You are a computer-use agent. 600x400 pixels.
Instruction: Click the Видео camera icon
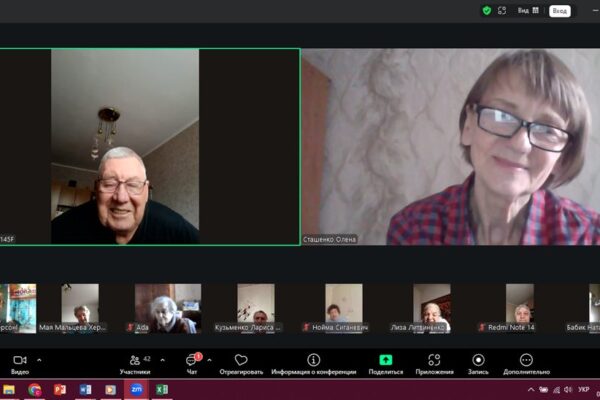pyautogui.click(x=20, y=360)
